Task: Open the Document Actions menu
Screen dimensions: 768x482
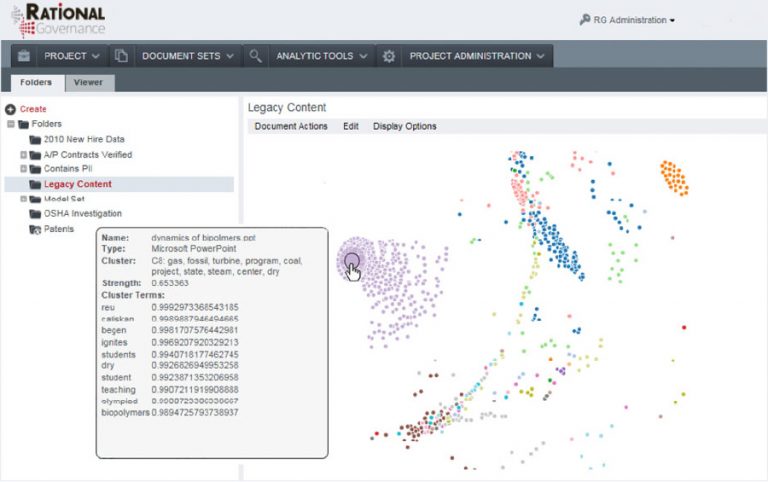Action: click(291, 127)
